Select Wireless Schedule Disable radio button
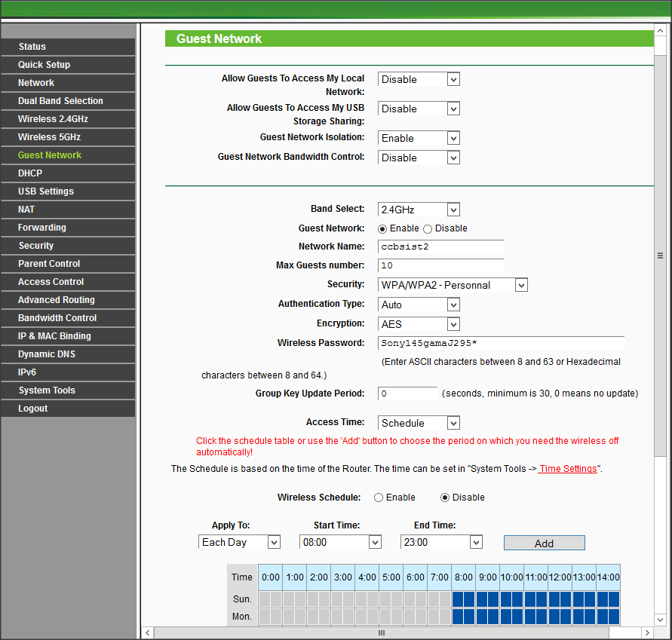672x640 pixels. point(445,498)
